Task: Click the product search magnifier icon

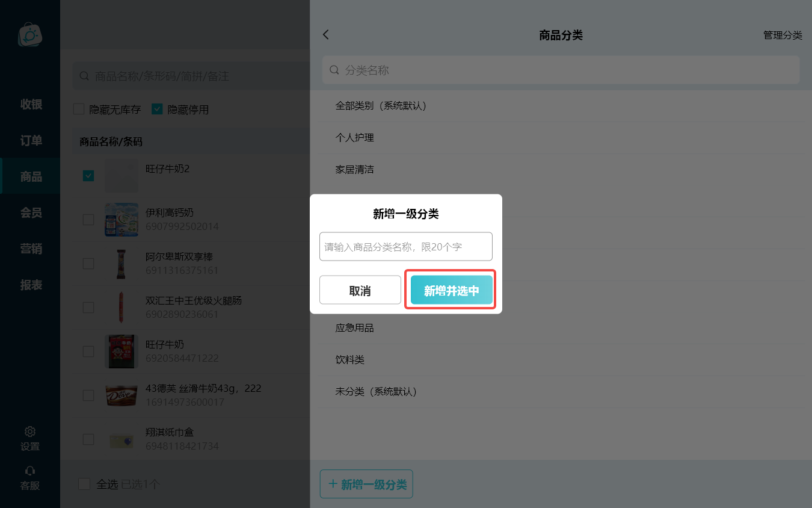Action: [x=85, y=76]
